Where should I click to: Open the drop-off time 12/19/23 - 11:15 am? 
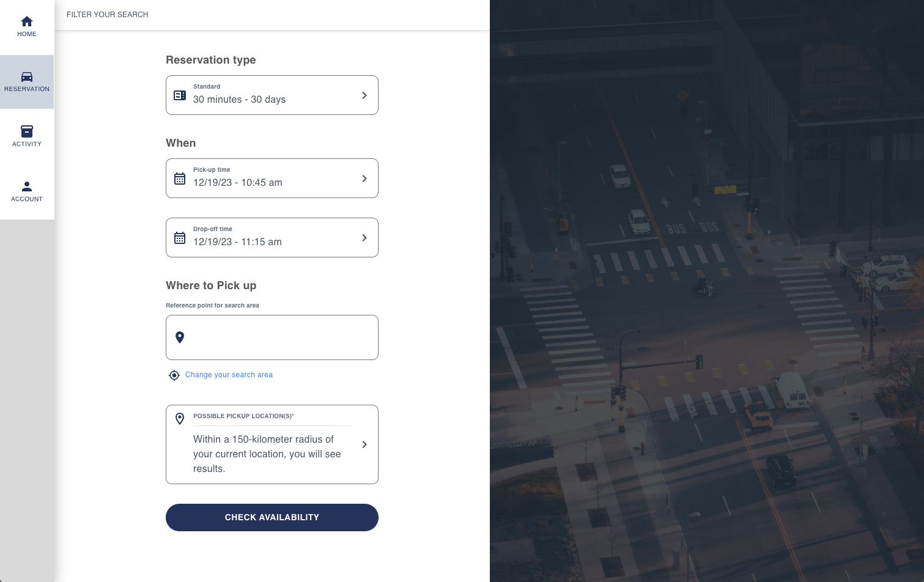pyautogui.click(x=272, y=238)
